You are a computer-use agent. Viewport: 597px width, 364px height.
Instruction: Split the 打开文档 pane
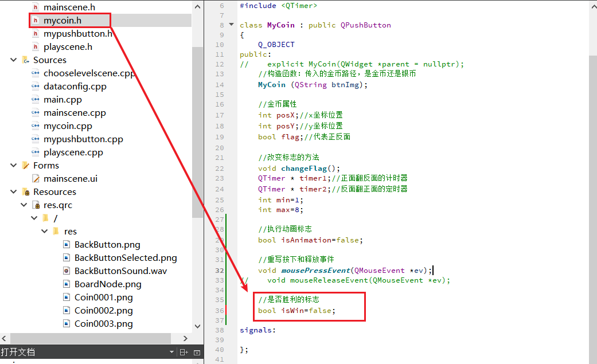[184, 352]
